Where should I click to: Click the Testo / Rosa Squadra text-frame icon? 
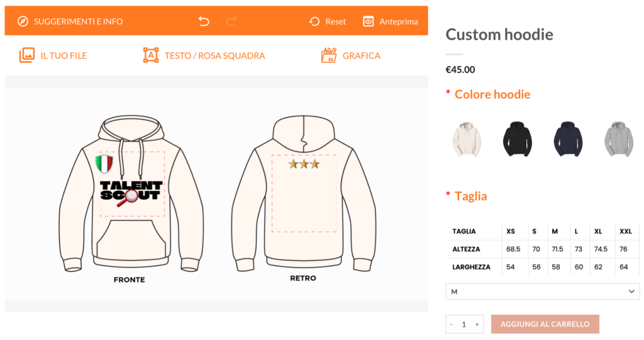(151, 55)
